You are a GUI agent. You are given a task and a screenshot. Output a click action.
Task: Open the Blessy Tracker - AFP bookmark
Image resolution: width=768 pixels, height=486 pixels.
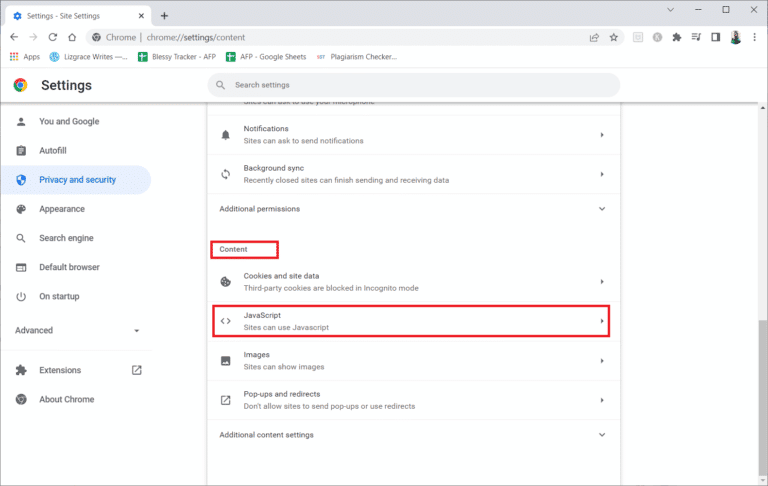click(177, 57)
